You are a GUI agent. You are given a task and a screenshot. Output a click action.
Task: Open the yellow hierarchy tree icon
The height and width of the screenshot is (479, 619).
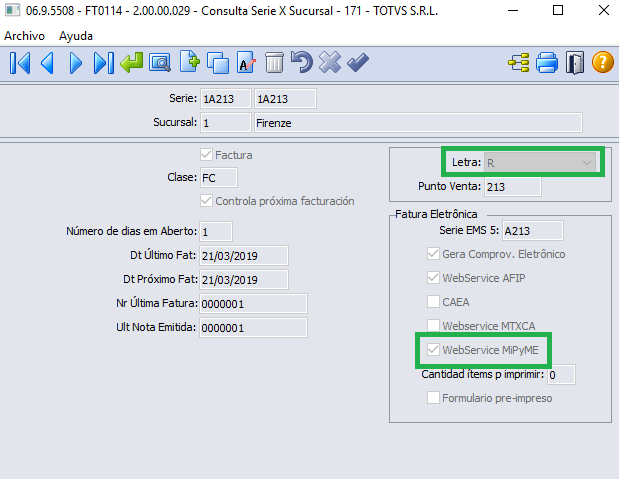pyautogui.click(x=518, y=63)
